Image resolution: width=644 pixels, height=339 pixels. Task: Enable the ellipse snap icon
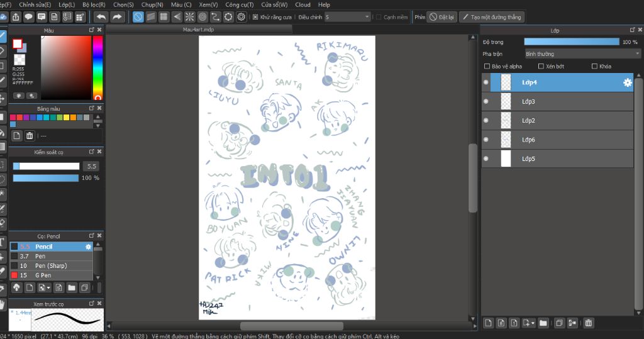(228, 17)
